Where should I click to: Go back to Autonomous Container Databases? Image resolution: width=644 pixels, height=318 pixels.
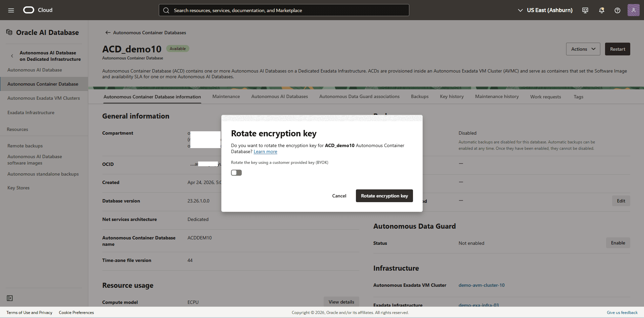click(145, 33)
